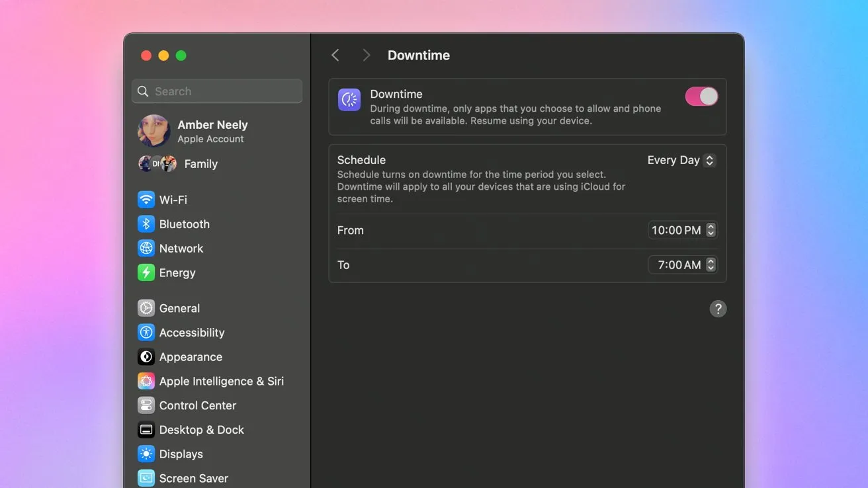Open the help question mark button

click(718, 309)
